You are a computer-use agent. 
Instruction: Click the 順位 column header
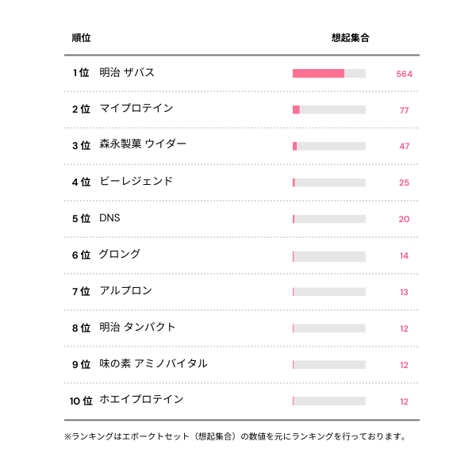click(81, 38)
